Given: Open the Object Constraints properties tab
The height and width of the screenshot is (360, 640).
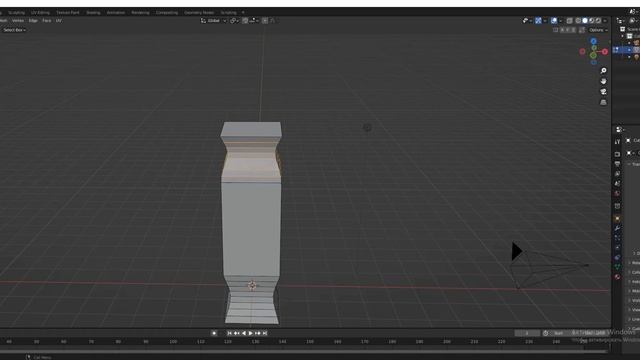Looking at the screenshot, I should click(x=617, y=258).
